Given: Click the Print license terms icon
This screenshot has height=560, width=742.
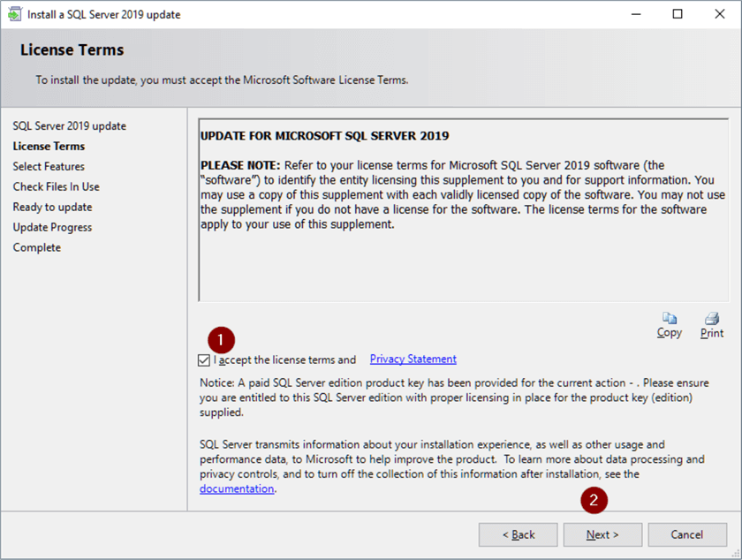Looking at the screenshot, I should pyautogui.click(x=712, y=319).
